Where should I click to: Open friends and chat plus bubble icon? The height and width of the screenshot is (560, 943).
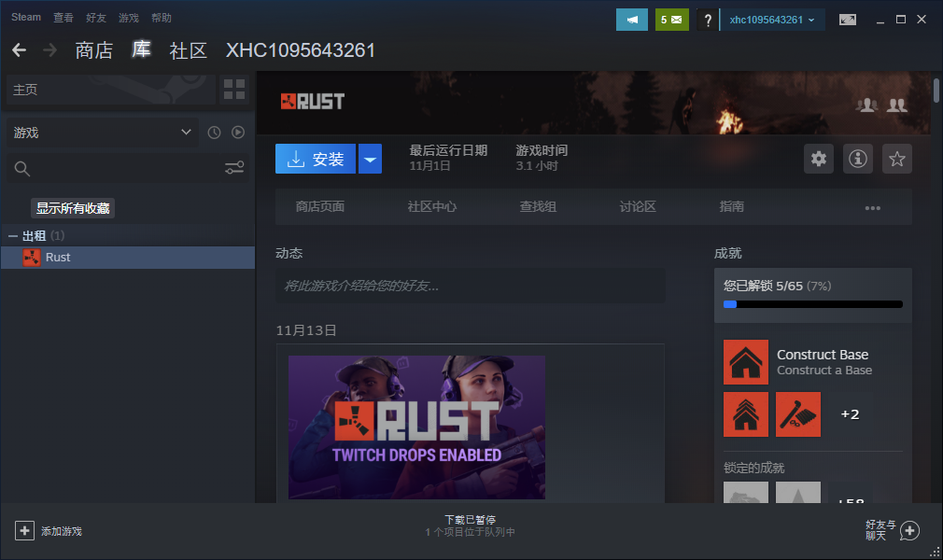(910, 530)
